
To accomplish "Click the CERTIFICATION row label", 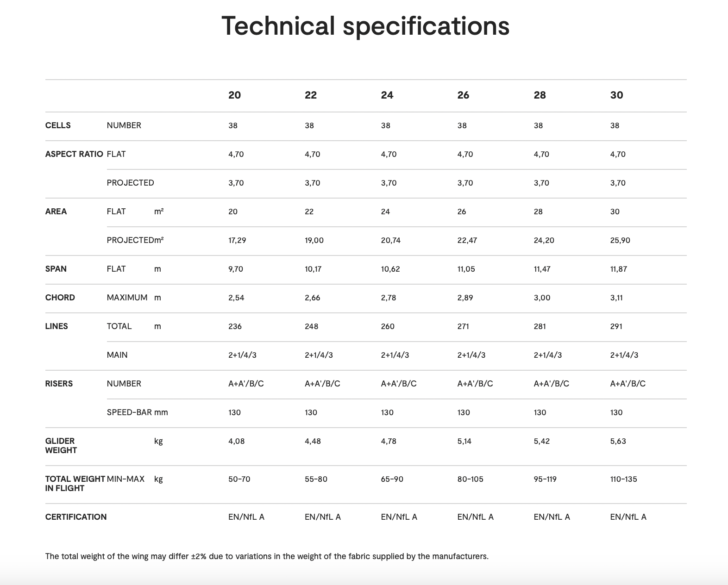I will pos(76,517).
